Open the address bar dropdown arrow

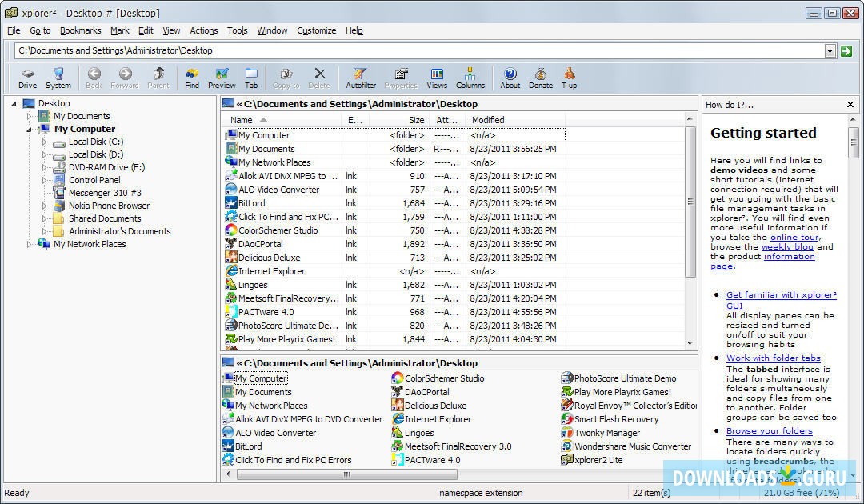830,51
